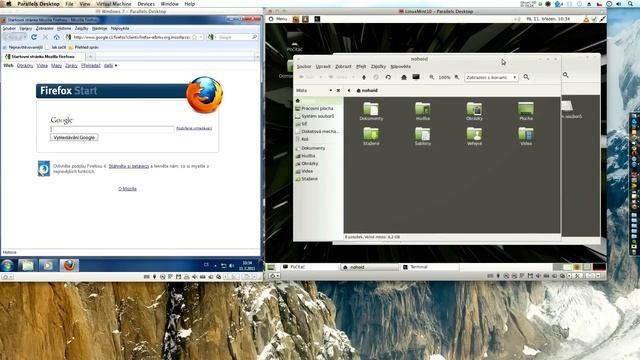This screenshot has width=640, height=360.
Task: Open the Historie menu in Firefox
Action: click(x=64, y=29)
